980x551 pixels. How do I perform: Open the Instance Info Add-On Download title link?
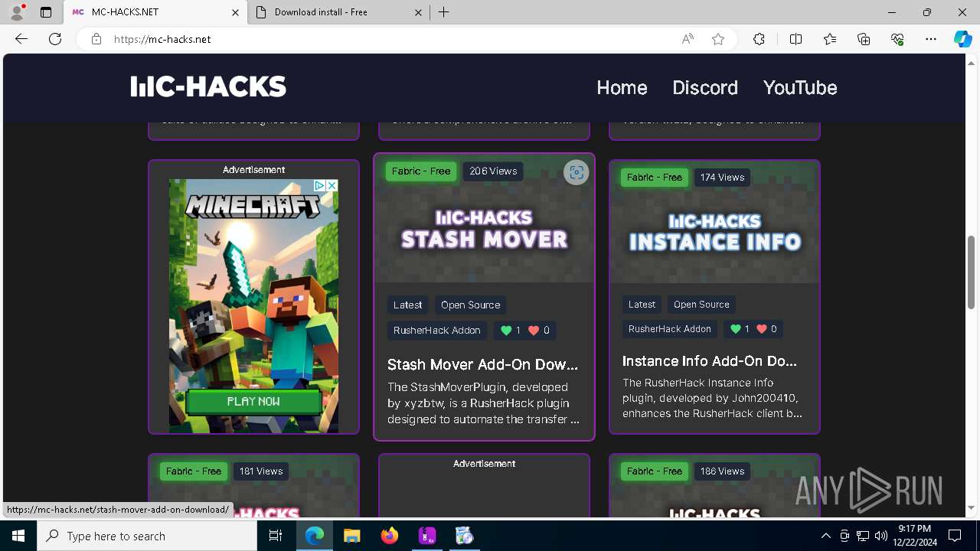pyautogui.click(x=710, y=361)
